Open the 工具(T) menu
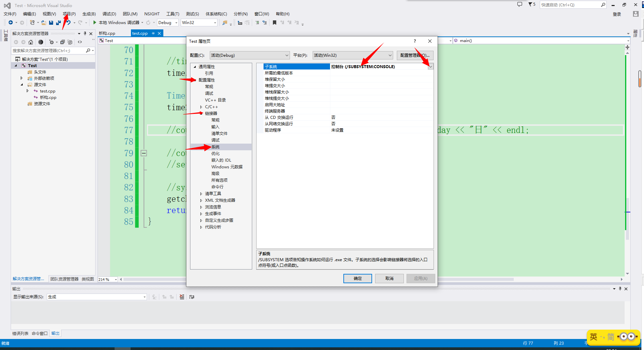Image resolution: width=644 pixels, height=350 pixels. (173, 14)
